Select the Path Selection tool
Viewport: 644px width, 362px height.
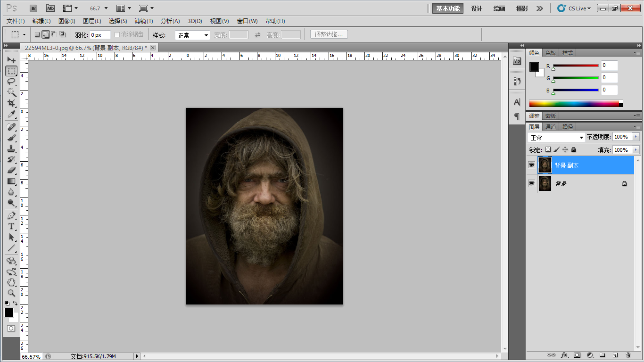pos(11,237)
